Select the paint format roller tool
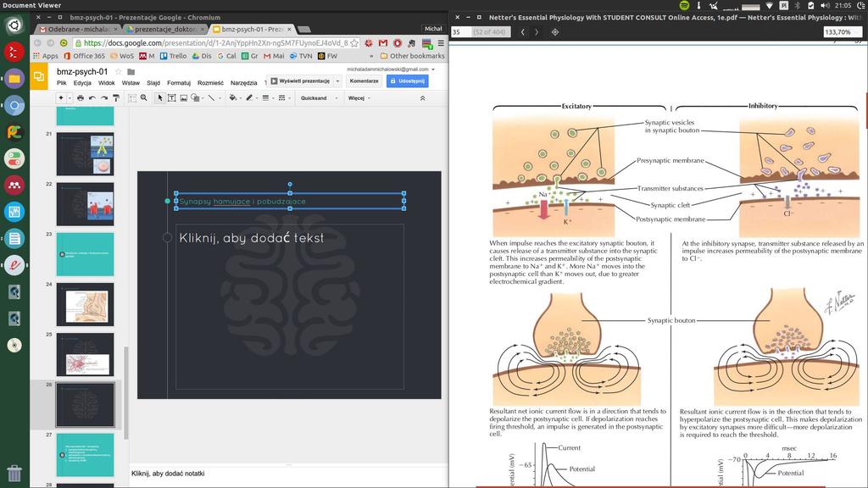868x488 pixels. click(115, 98)
